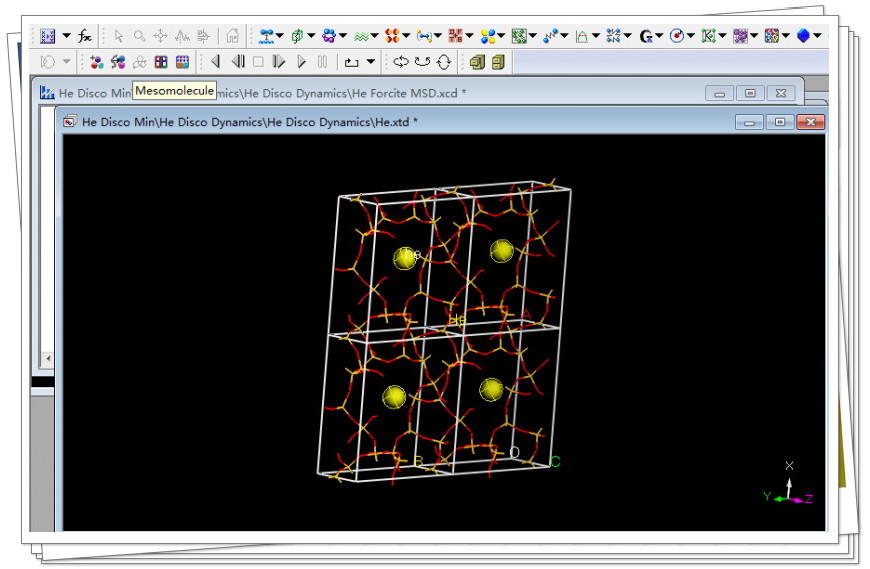The width and height of the screenshot is (870, 569).
Task: Open the G letter module icon
Action: click(645, 36)
